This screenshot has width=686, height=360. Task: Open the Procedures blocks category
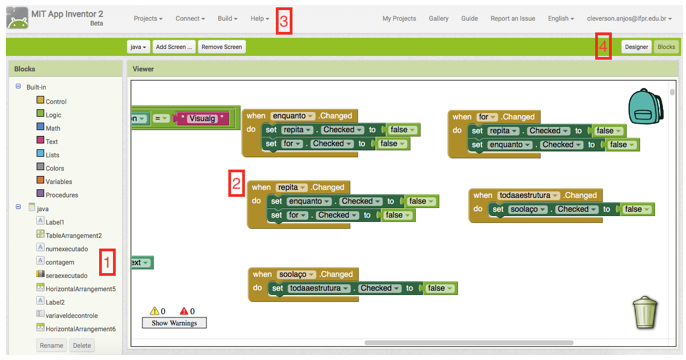point(62,195)
